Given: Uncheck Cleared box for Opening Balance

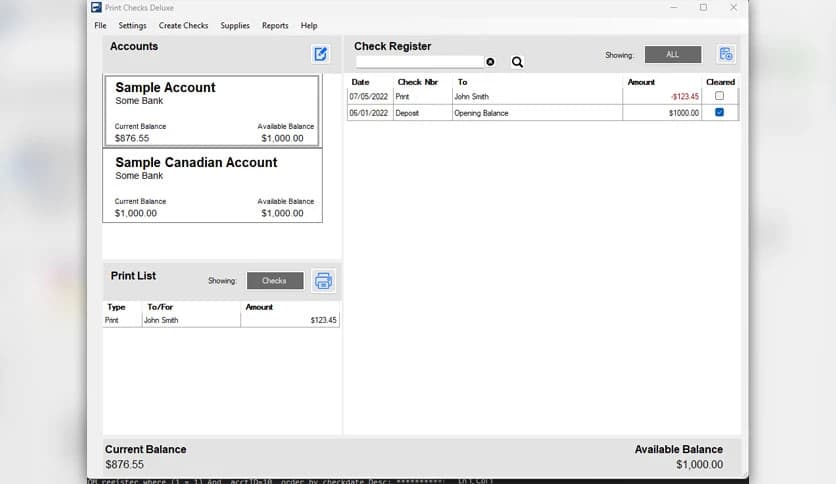Looking at the screenshot, I should point(719,112).
